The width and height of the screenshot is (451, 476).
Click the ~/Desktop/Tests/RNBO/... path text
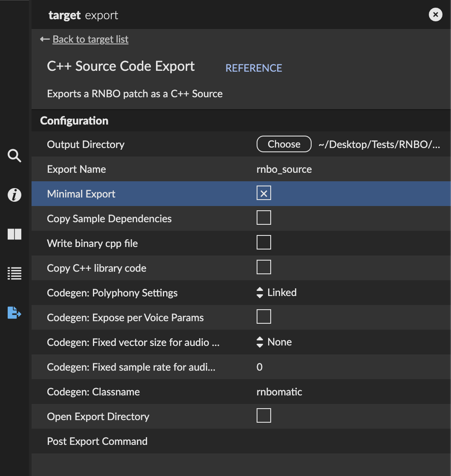click(379, 144)
